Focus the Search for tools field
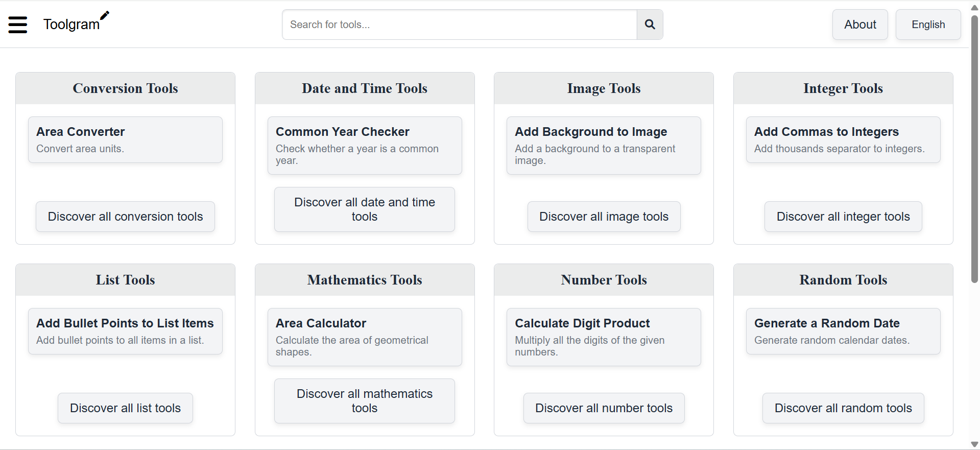Image resolution: width=980 pixels, height=450 pixels. click(460, 25)
